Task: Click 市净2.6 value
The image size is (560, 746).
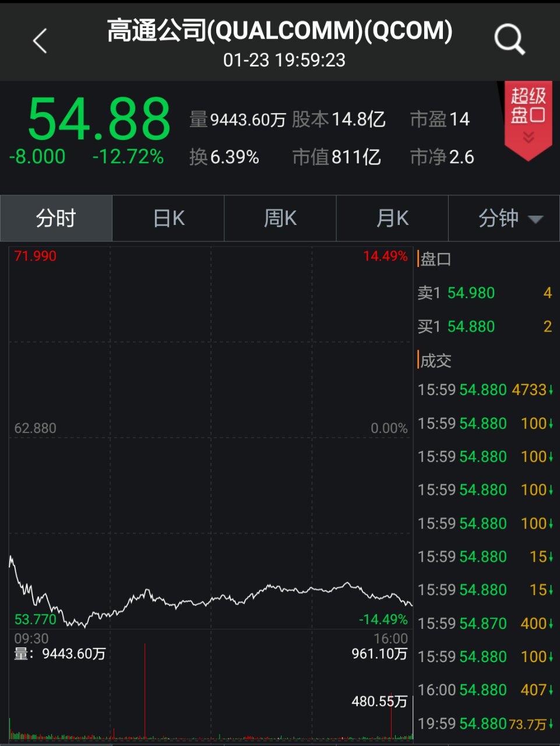Action: pyautogui.click(x=442, y=157)
